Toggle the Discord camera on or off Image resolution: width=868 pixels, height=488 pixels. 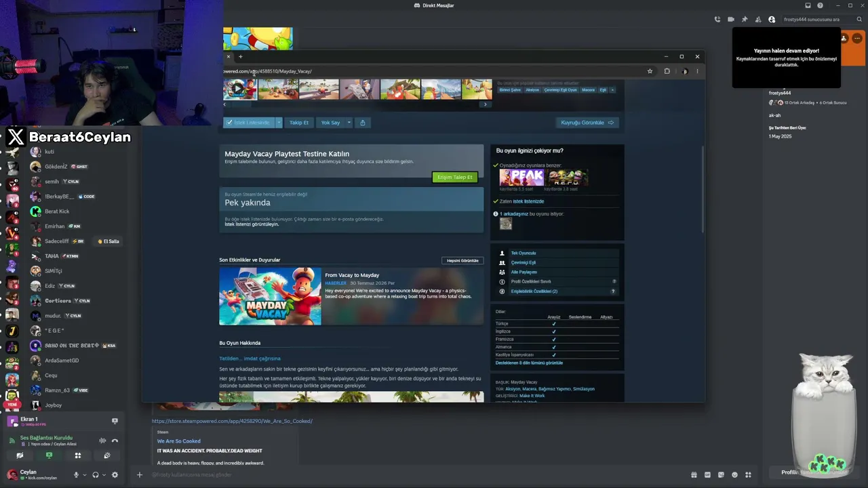(20, 455)
